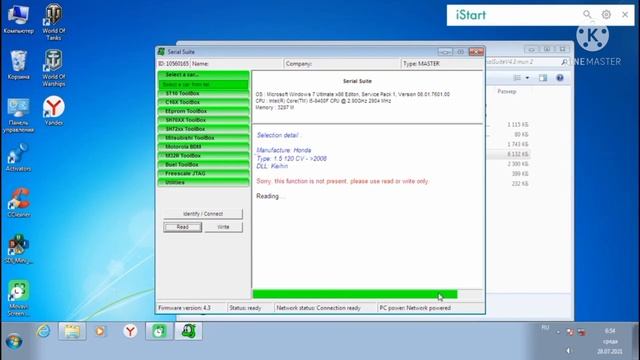Open Computer desktop icon
640x360 pixels.
(18, 19)
